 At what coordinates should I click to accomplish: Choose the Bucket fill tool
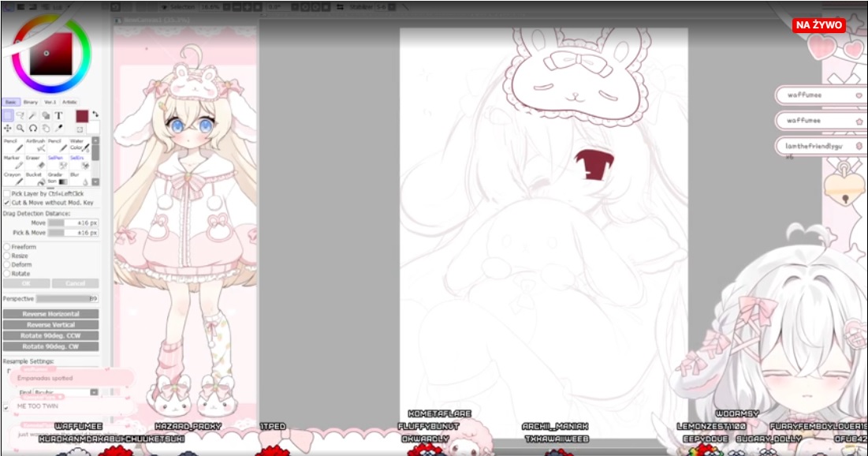[x=35, y=178]
